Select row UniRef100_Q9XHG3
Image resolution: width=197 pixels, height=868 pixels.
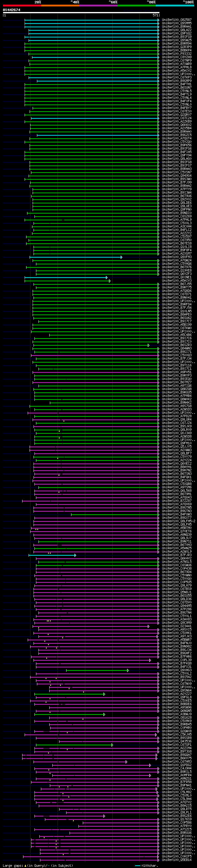177,670
